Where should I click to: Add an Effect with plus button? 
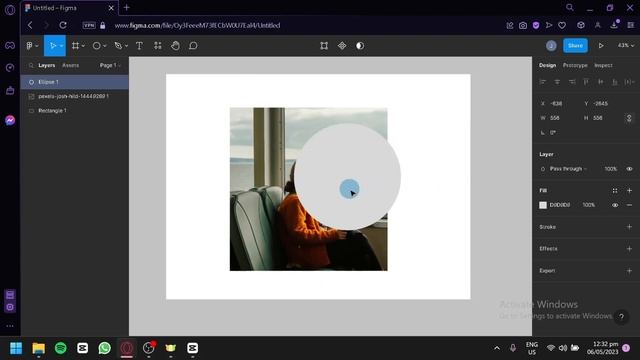click(629, 249)
